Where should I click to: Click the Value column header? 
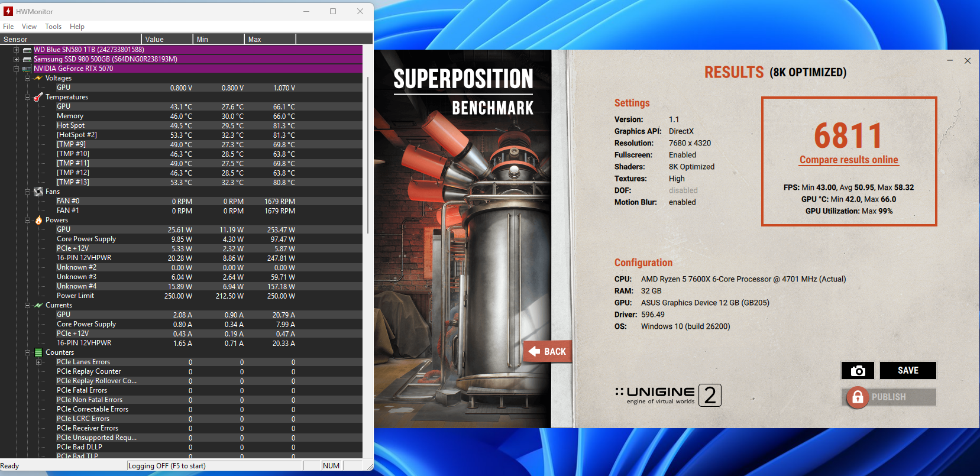(x=167, y=39)
